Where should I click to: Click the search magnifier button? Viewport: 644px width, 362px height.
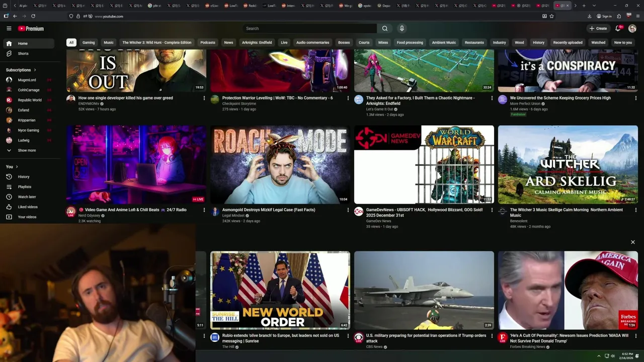tap(385, 29)
